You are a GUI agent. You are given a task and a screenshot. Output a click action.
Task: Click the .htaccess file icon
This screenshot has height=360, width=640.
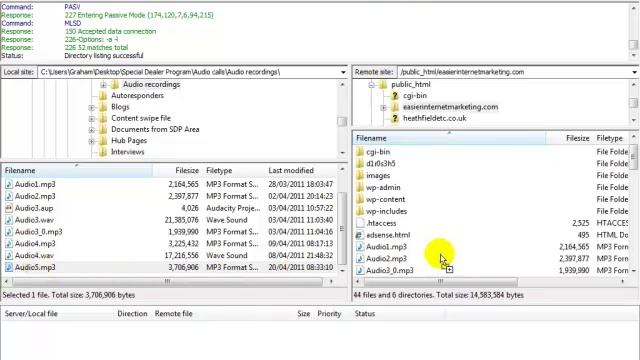click(x=360, y=223)
